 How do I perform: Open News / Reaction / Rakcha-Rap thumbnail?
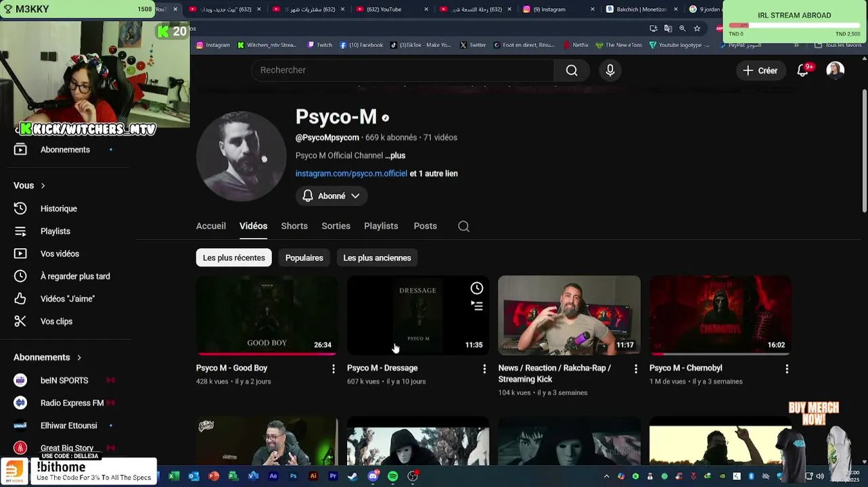click(569, 315)
